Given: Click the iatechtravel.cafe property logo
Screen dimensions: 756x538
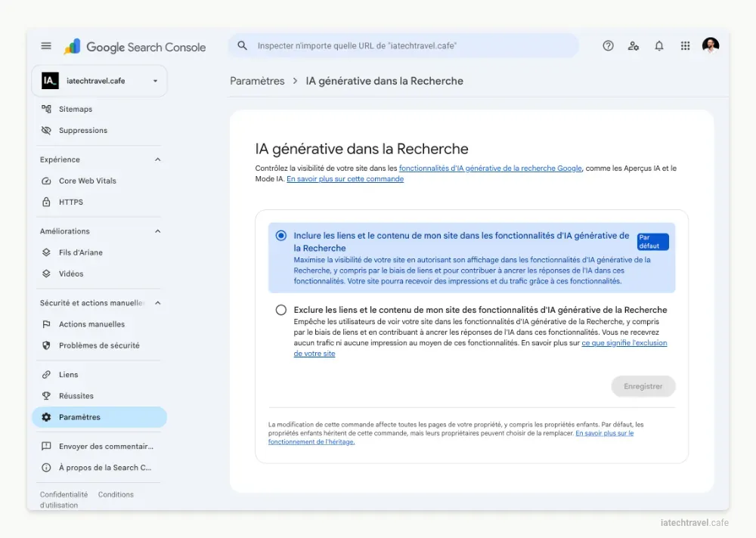Looking at the screenshot, I should (x=50, y=81).
